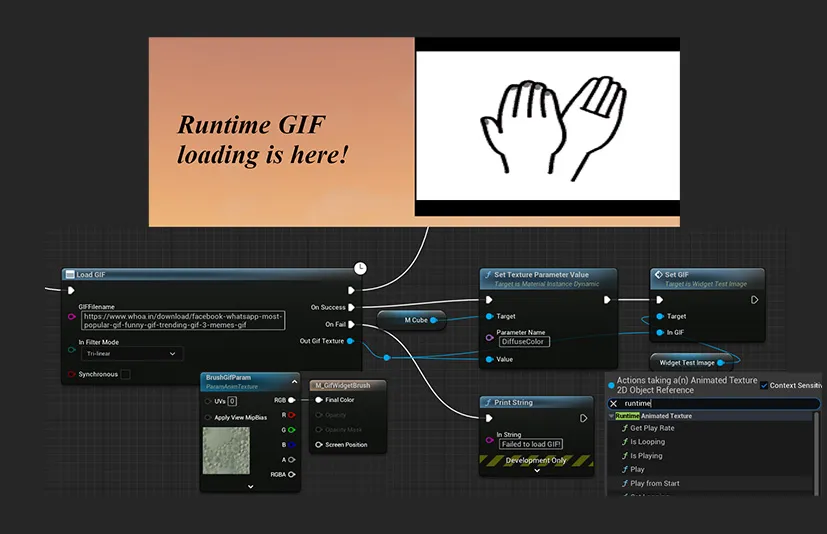Click the In String pin on Print String
827x534 pixels.
tap(489, 440)
